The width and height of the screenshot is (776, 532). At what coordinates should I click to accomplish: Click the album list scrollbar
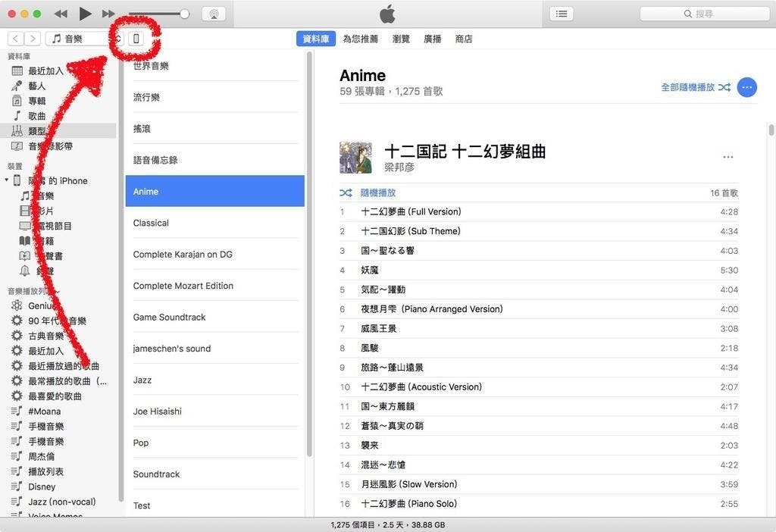pyautogui.click(x=771, y=130)
